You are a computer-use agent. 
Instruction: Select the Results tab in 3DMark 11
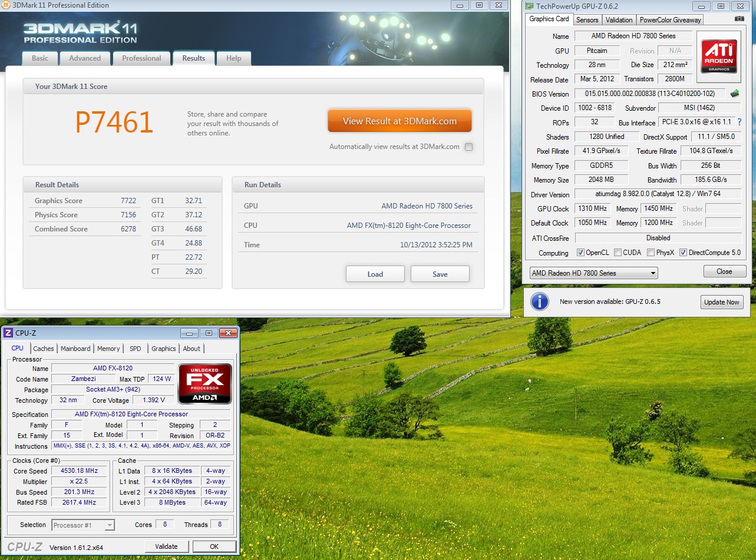click(x=193, y=58)
